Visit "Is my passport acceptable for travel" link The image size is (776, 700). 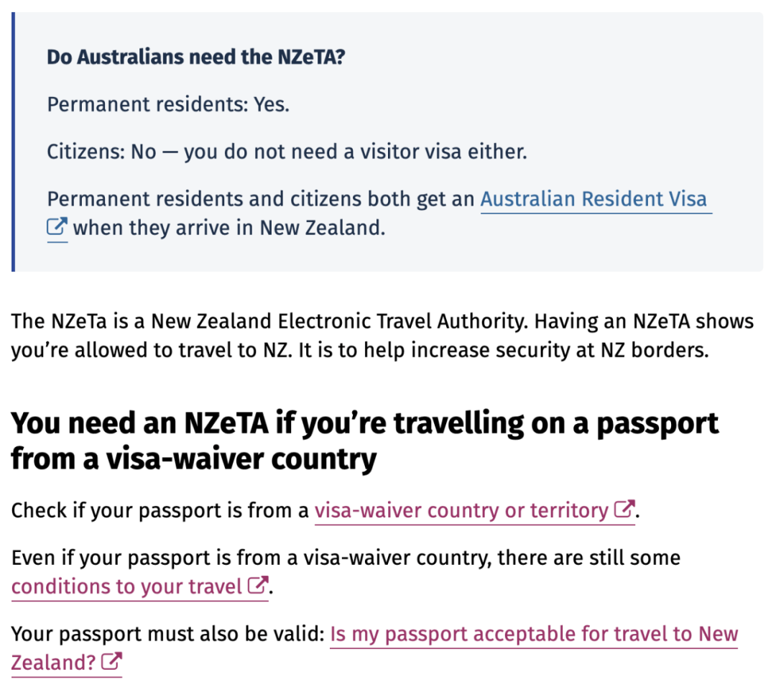tap(534, 635)
